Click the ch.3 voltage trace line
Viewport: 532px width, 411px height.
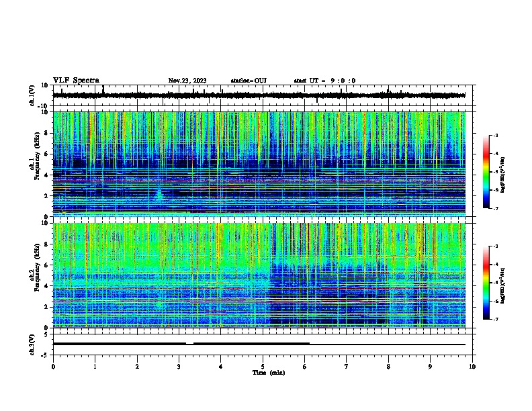click(x=259, y=344)
